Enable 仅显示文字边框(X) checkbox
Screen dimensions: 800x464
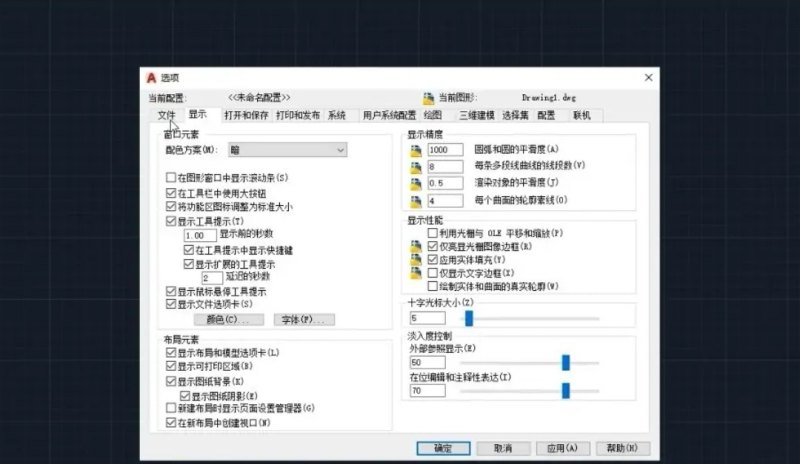click(433, 273)
